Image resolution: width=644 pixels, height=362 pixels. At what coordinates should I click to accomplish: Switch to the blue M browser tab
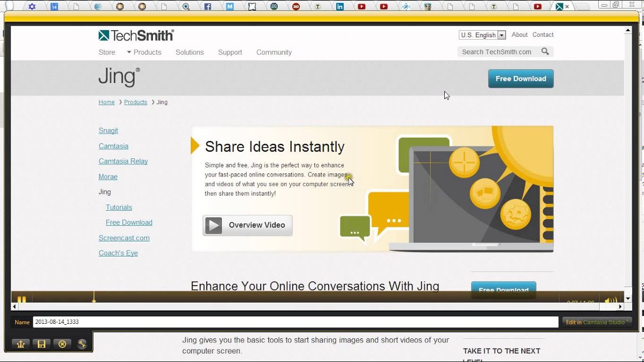tap(230, 7)
